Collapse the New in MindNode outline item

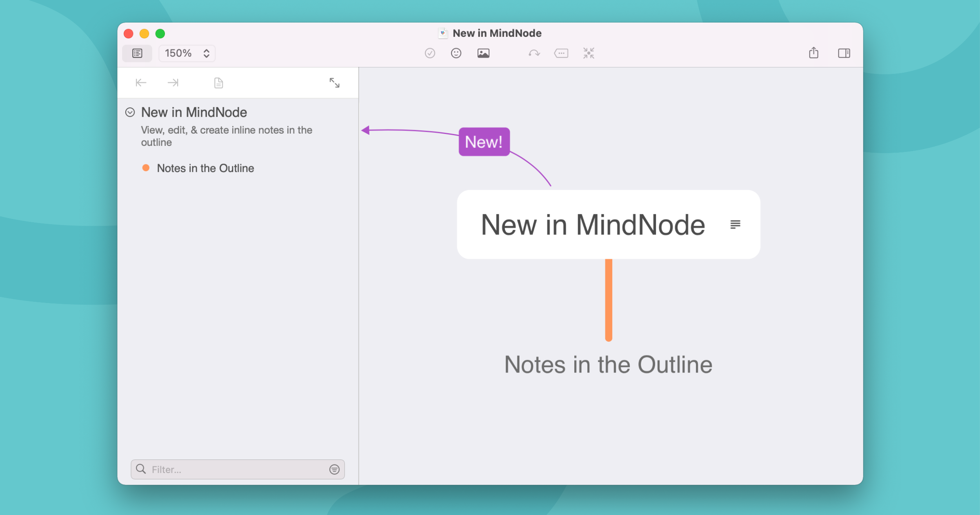(130, 112)
